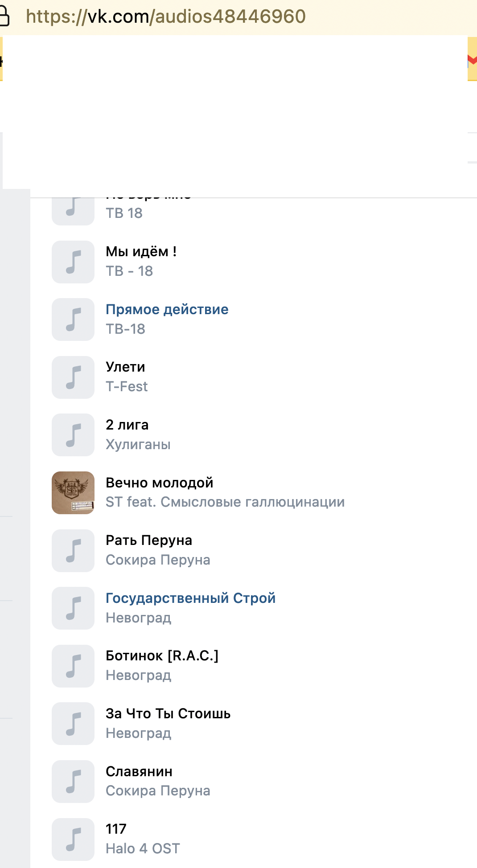Click note icon next to "Рать Перуна"
The image size is (477, 868).
(x=73, y=551)
